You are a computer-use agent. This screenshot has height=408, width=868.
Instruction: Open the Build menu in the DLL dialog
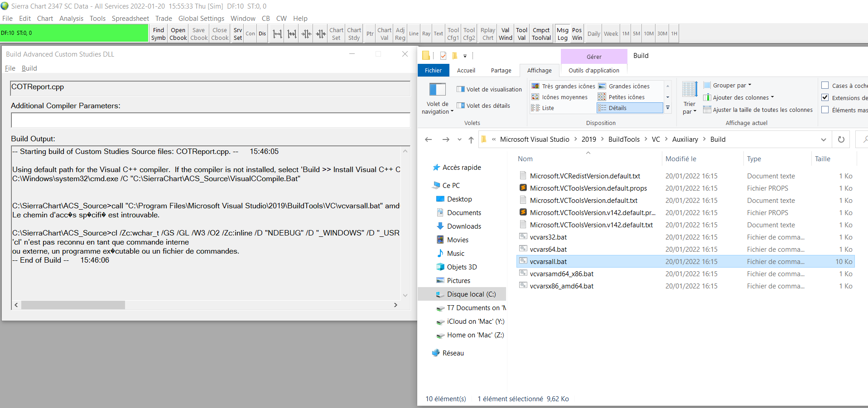29,68
